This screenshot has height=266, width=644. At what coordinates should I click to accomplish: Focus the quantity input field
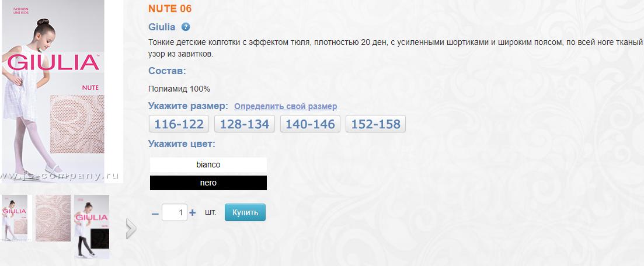tap(175, 213)
